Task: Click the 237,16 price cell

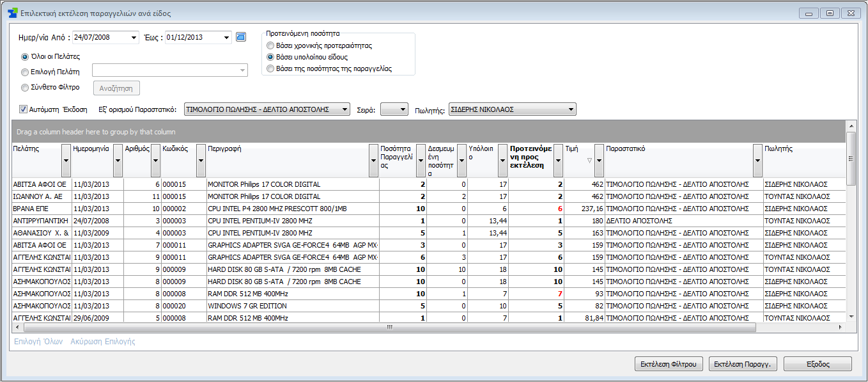Action: pyautogui.click(x=584, y=209)
